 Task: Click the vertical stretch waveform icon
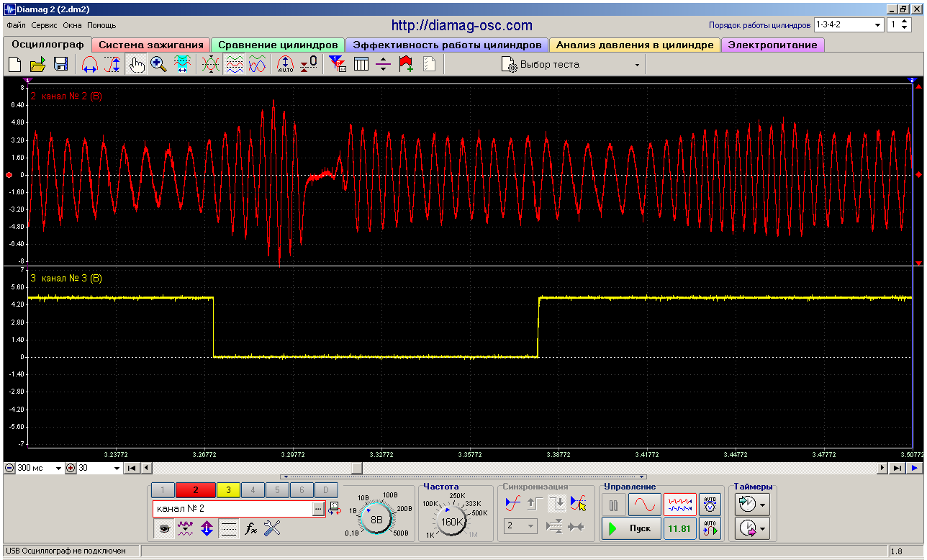tap(112, 64)
